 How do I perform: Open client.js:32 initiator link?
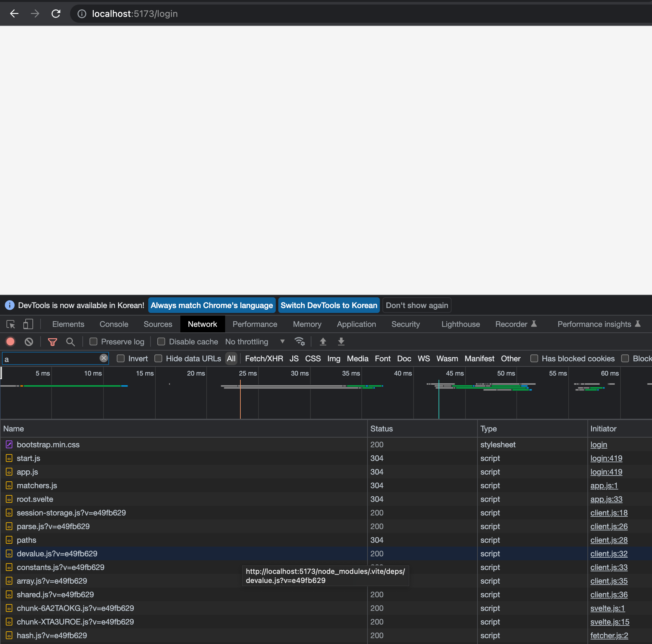pyautogui.click(x=609, y=554)
